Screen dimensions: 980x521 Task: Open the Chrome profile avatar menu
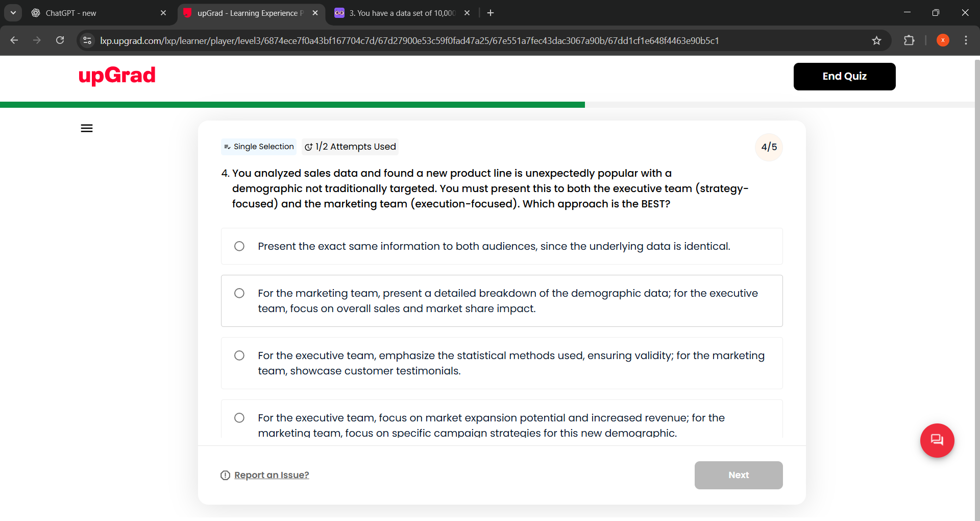(x=943, y=40)
